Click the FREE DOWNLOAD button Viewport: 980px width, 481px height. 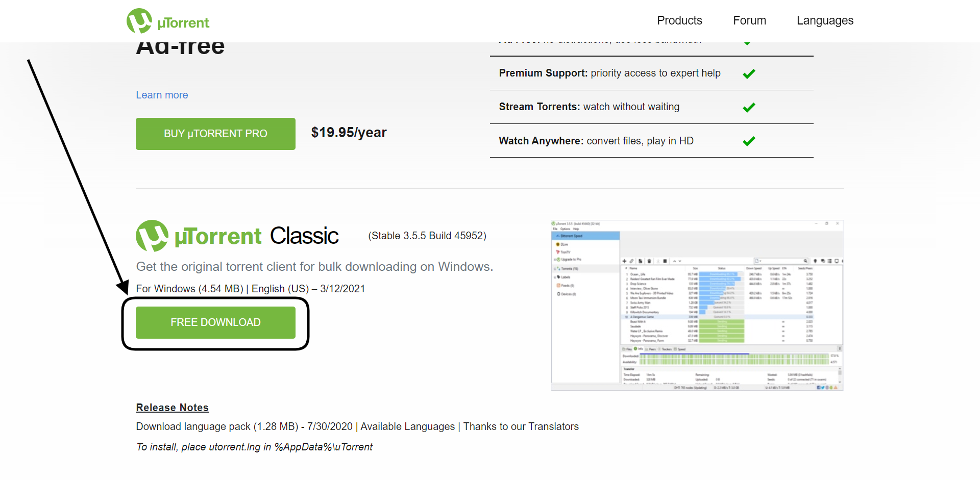click(x=215, y=322)
